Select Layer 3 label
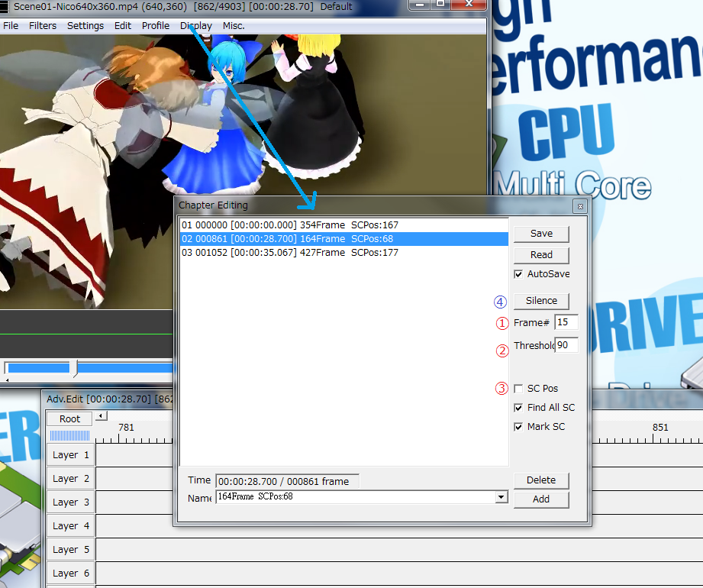 [x=70, y=502]
